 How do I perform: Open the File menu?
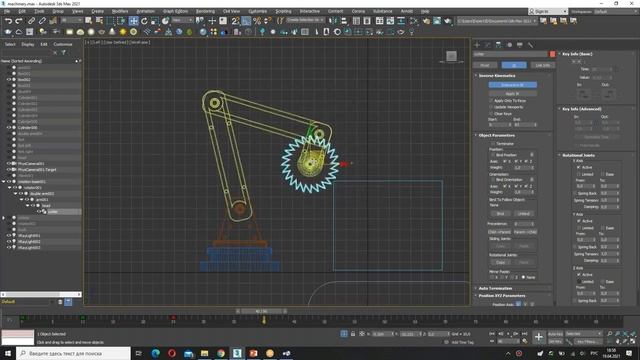click(x=7, y=11)
